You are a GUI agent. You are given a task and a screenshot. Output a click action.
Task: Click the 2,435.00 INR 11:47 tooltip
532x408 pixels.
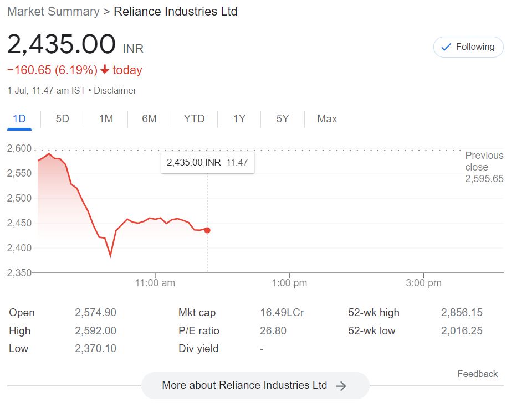(x=207, y=163)
